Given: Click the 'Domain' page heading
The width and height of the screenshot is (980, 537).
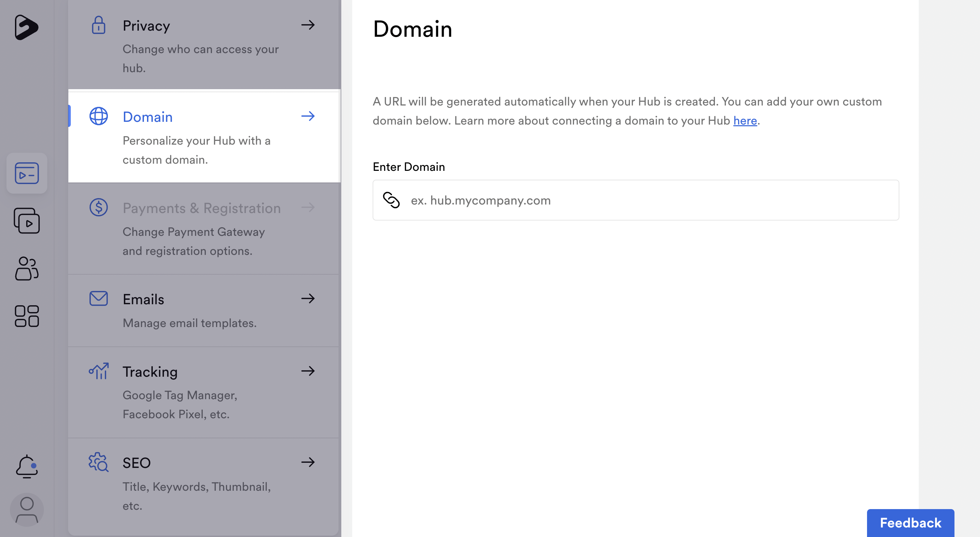Looking at the screenshot, I should tap(412, 29).
